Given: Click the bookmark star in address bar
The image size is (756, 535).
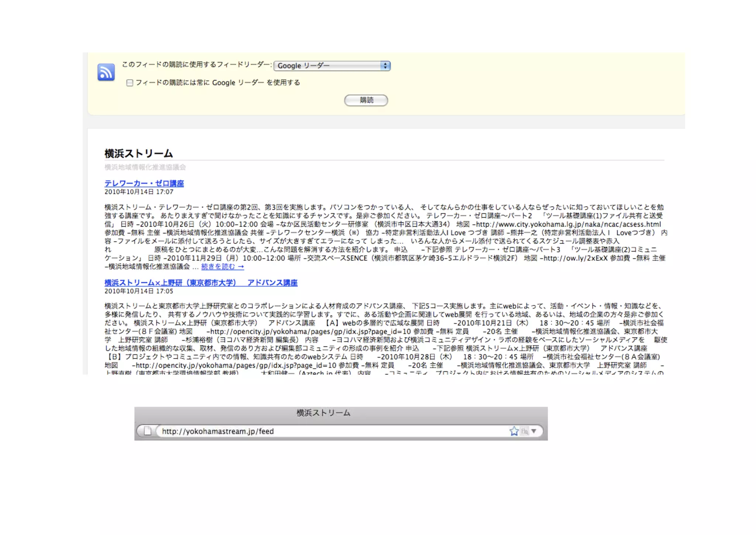Looking at the screenshot, I should click(514, 431).
